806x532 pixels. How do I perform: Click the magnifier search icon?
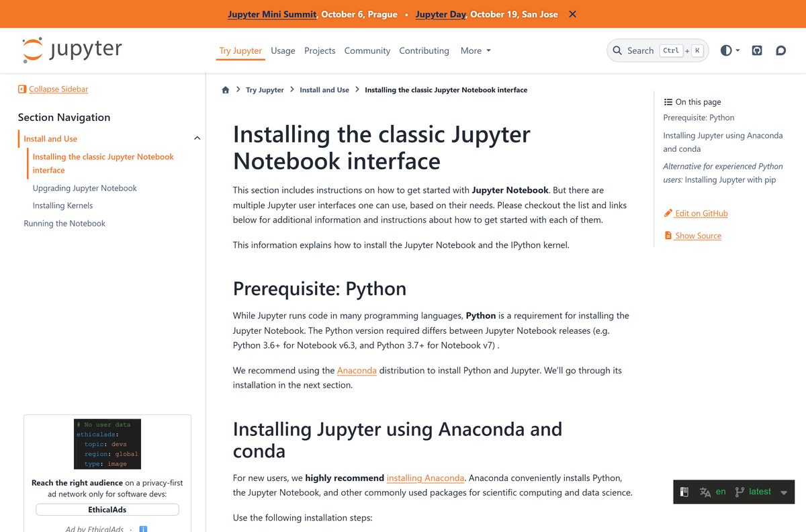(617, 50)
